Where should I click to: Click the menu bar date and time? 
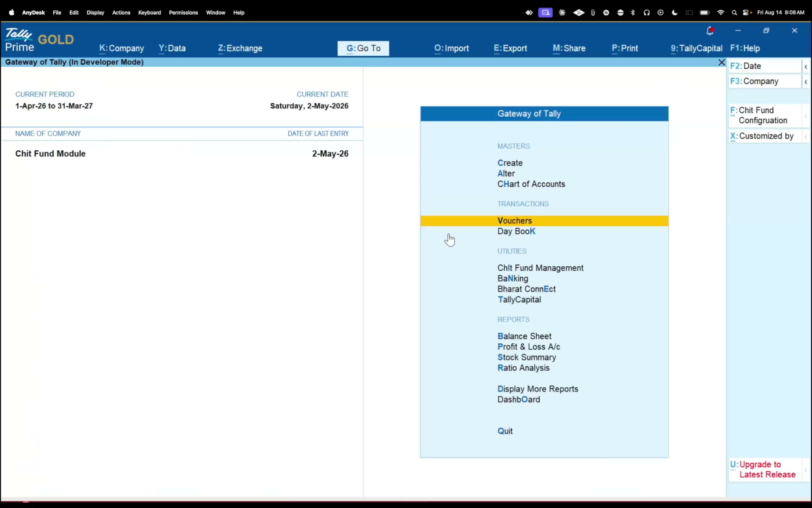pos(781,13)
